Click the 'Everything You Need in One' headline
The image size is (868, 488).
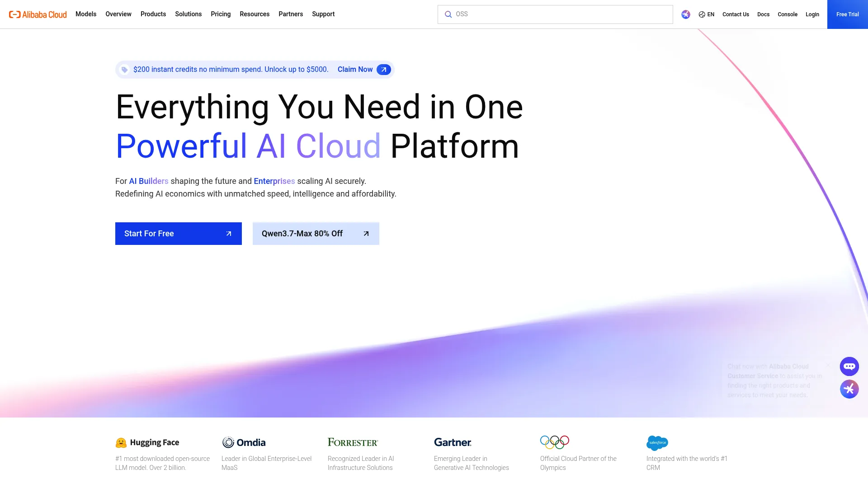(319, 108)
